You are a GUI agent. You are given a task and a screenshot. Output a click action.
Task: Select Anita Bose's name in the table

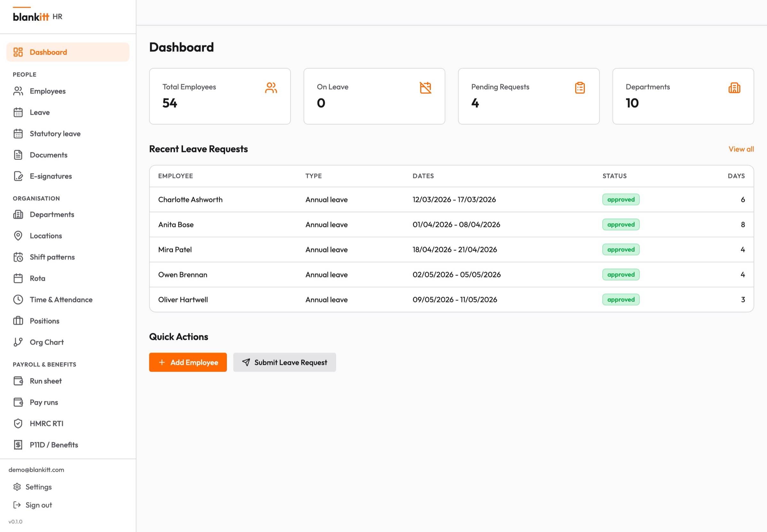(176, 224)
